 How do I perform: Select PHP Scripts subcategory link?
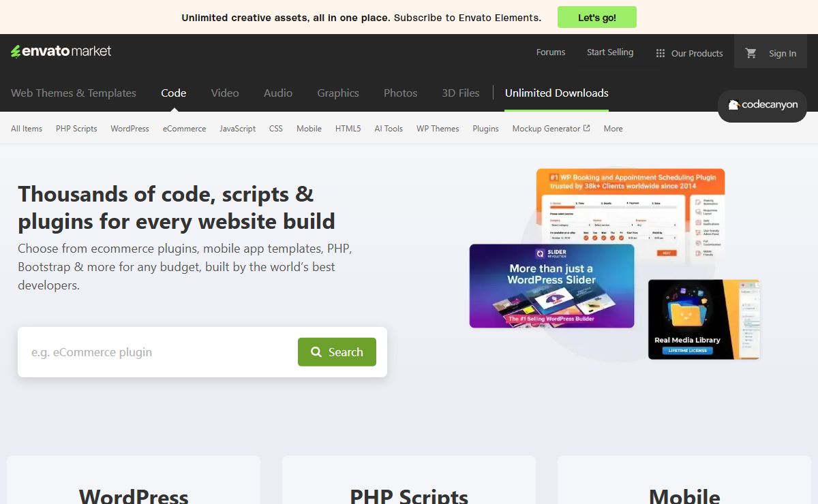point(76,129)
